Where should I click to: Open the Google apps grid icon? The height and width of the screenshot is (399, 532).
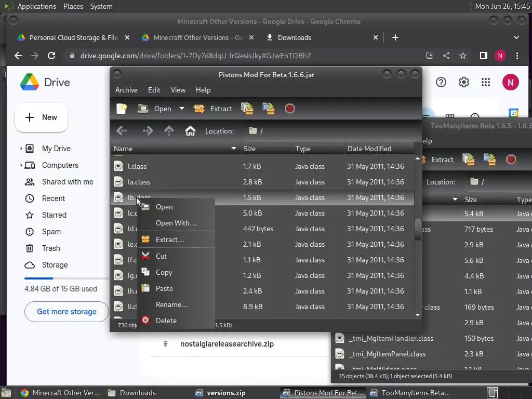pos(486,82)
